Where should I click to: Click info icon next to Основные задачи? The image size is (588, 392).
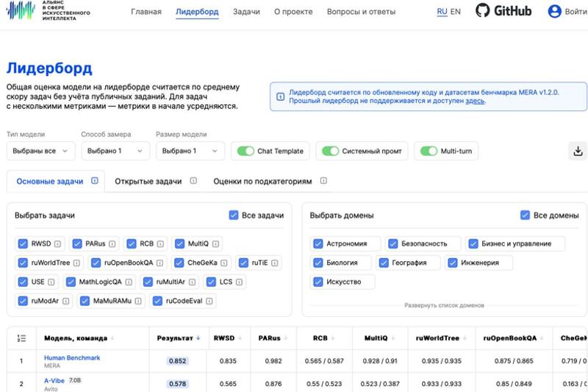point(95,180)
